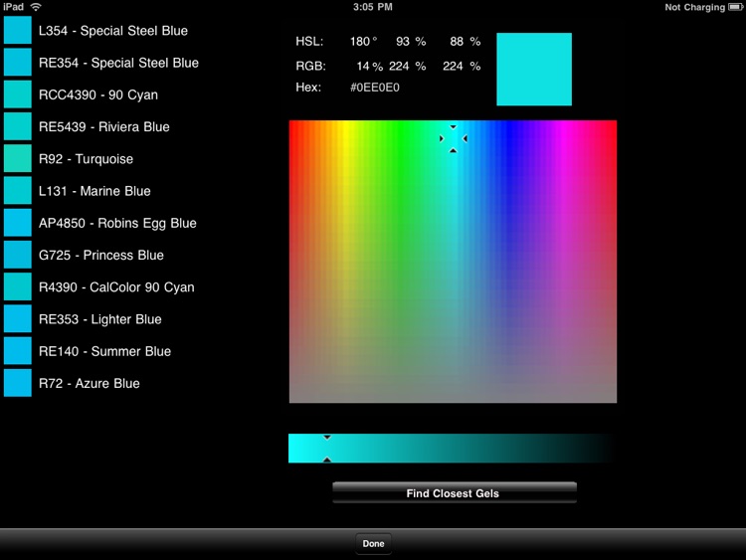Click the L354 Special Steel Blue swatch
This screenshot has height=560, width=746.
pos(18,31)
